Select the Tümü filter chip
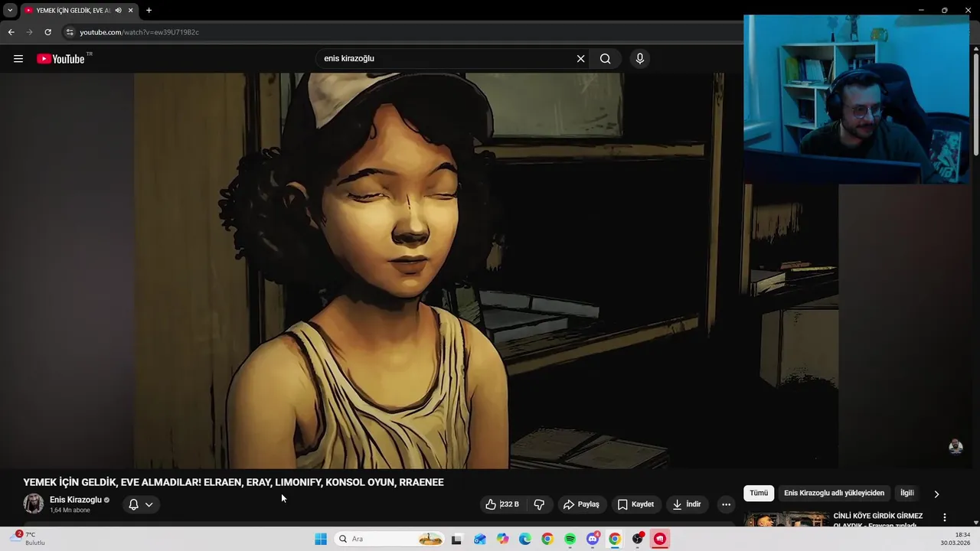980x551 pixels. [759, 494]
